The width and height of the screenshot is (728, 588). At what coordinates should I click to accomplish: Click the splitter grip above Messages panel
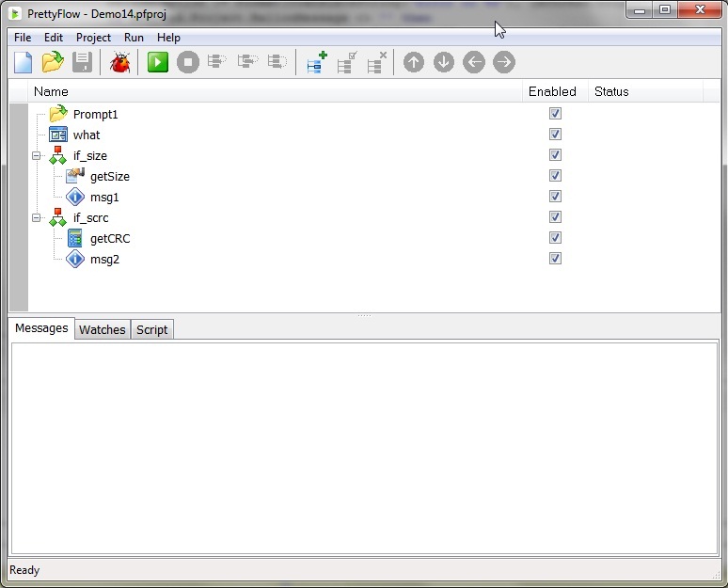[x=364, y=315]
